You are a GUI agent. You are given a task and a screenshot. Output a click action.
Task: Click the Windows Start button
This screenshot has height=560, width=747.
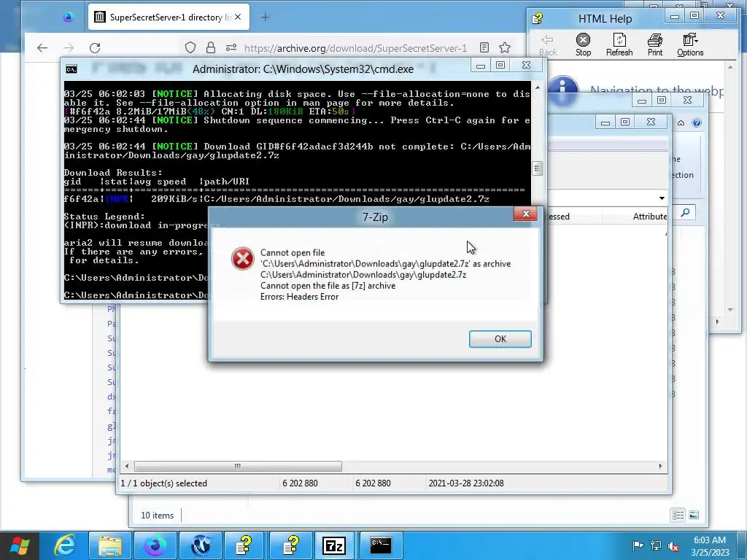click(19, 545)
